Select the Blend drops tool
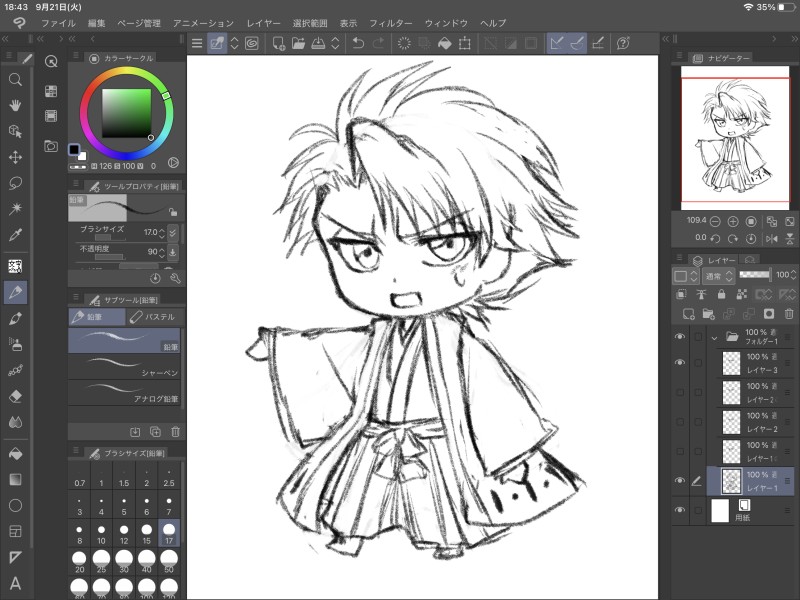The image size is (800, 600). 15,422
